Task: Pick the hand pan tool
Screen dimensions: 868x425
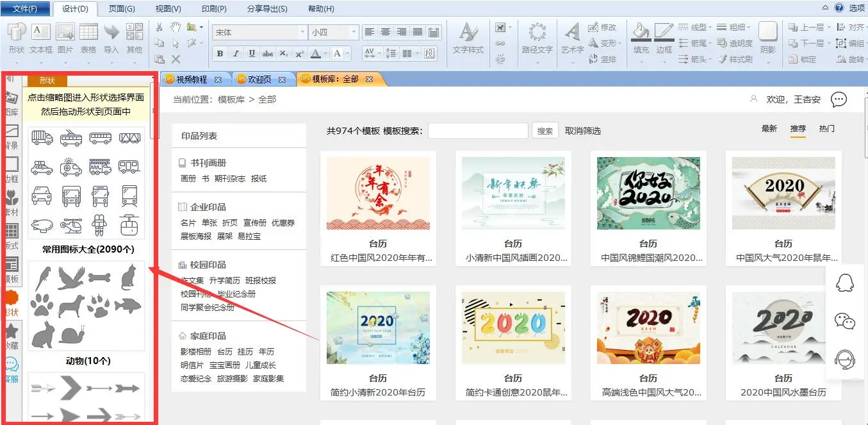Action: (x=176, y=27)
